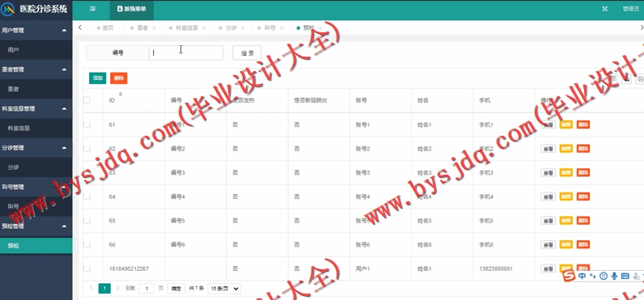Click the orange 删除 button above the table
The image size is (644, 300).
(119, 78)
